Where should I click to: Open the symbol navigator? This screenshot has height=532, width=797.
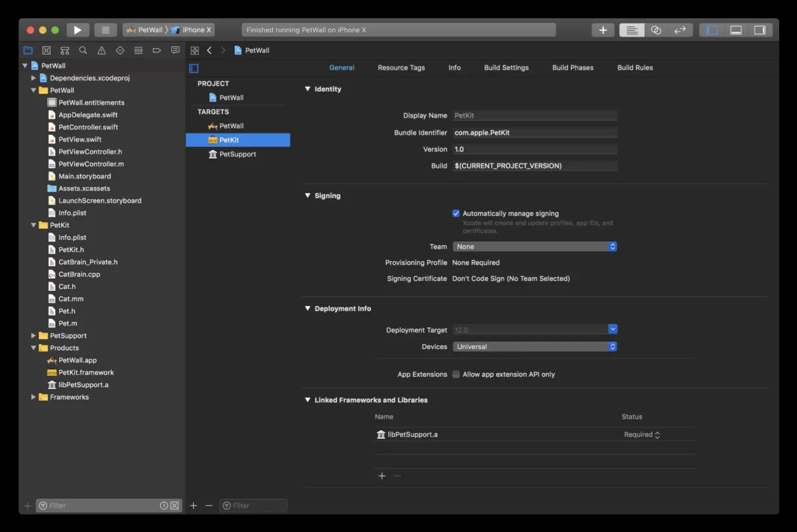tap(65, 50)
